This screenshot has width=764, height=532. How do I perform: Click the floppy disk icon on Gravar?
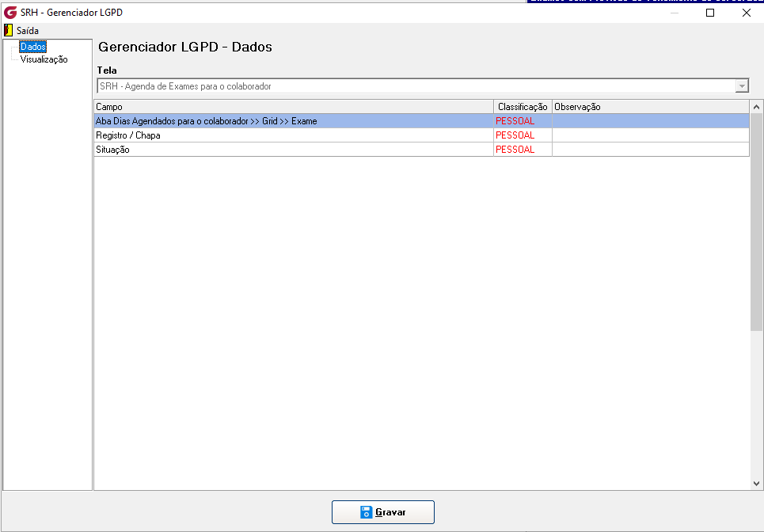366,512
